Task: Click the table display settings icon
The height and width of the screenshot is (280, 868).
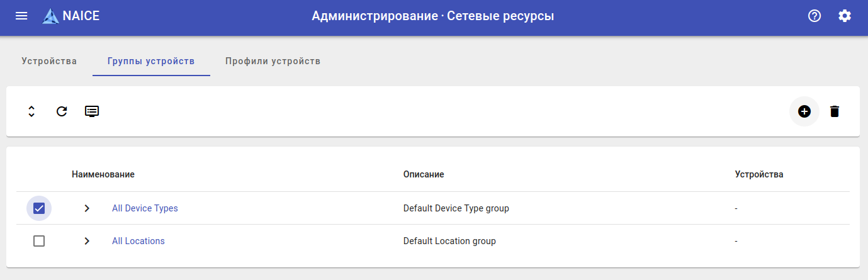Action: (x=92, y=111)
